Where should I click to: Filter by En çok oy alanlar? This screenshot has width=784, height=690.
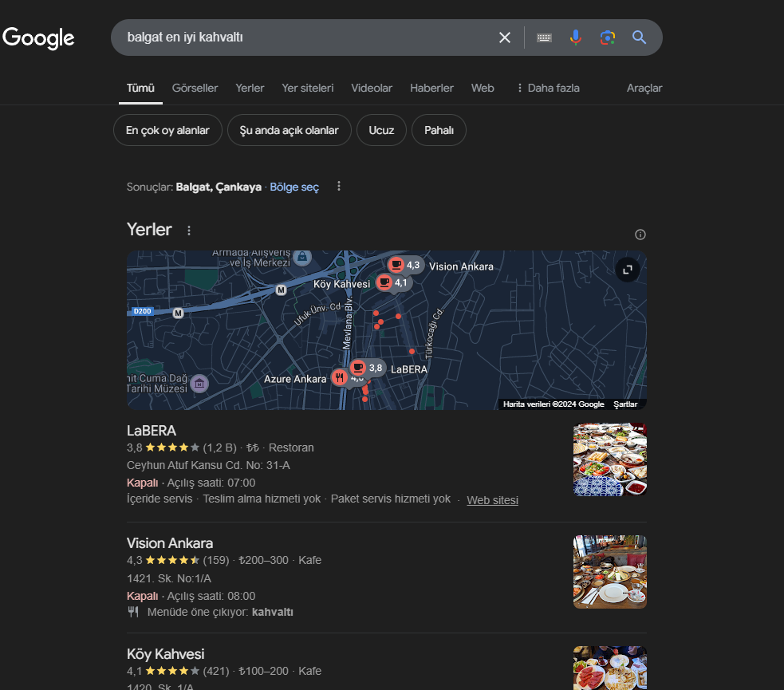[167, 131]
